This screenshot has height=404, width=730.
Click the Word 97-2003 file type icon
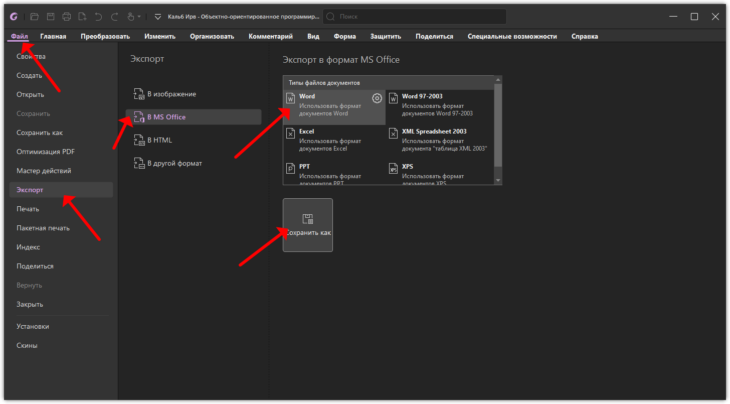pos(393,98)
